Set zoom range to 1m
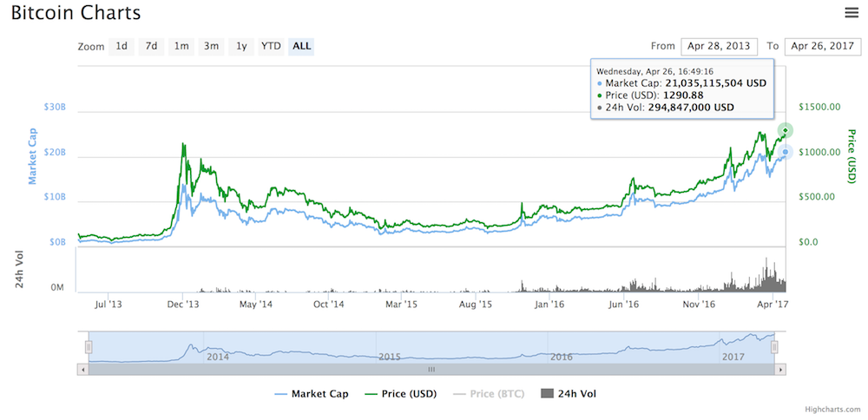 point(181,47)
